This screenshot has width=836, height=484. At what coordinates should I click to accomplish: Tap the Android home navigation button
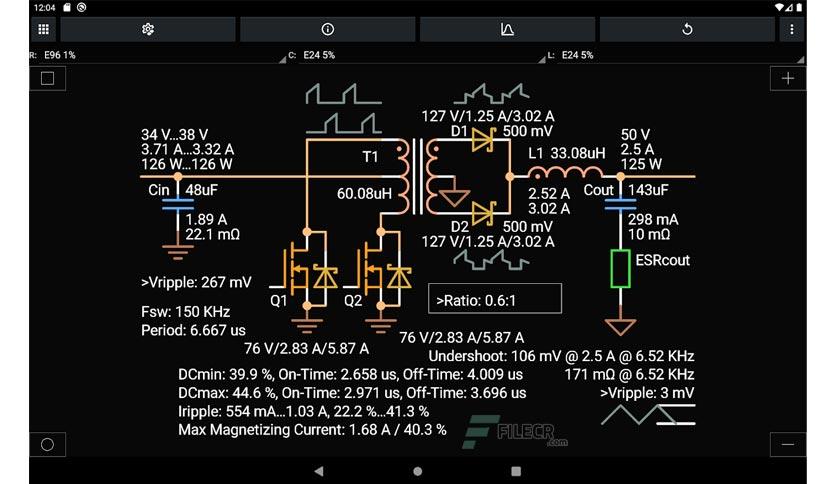click(417, 471)
